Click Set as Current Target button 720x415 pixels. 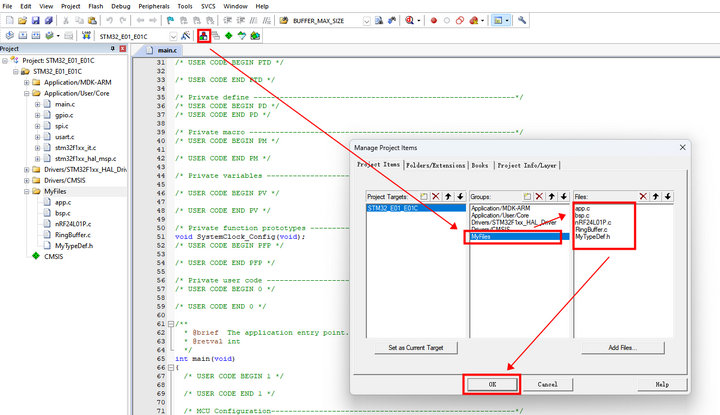tap(415, 348)
